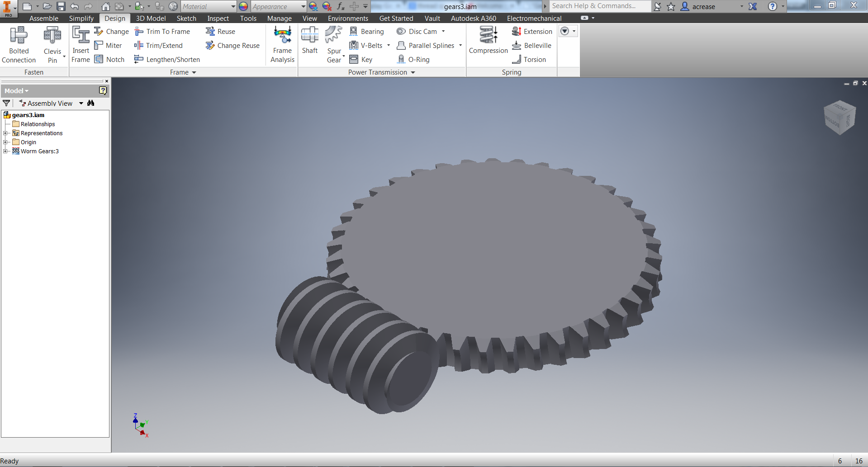Screen dimensions: 868x467
Task: Expand the Worm Gears:3 node
Action: tap(5, 151)
